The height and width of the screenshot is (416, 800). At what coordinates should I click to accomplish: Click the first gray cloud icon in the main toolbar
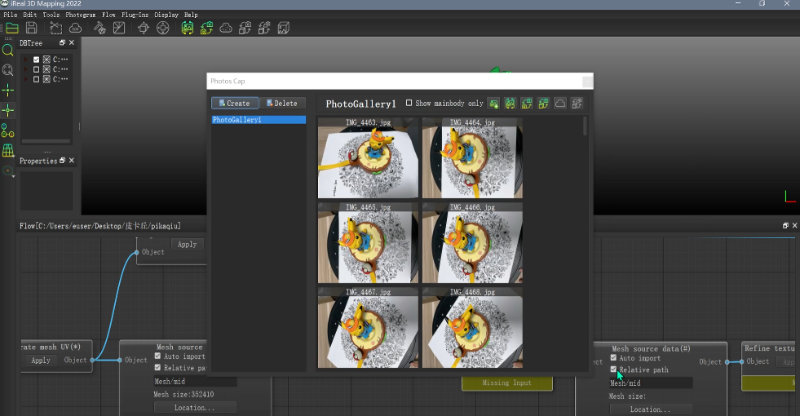click(x=76, y=28)
